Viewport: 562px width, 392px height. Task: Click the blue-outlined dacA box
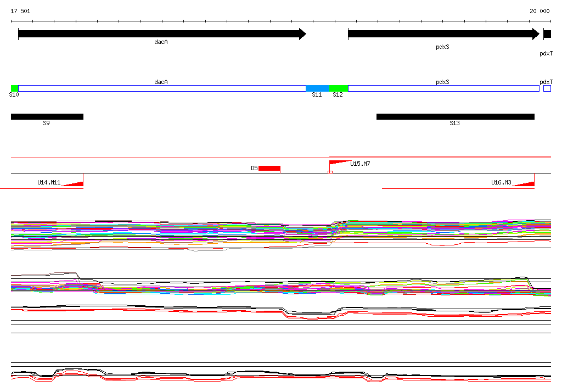pos(162,88)
